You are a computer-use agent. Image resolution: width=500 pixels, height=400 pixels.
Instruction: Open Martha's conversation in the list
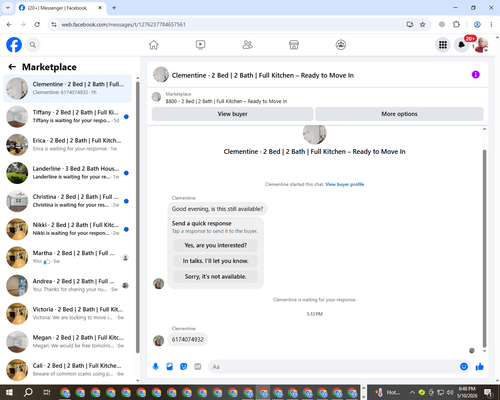click(67, 257)
